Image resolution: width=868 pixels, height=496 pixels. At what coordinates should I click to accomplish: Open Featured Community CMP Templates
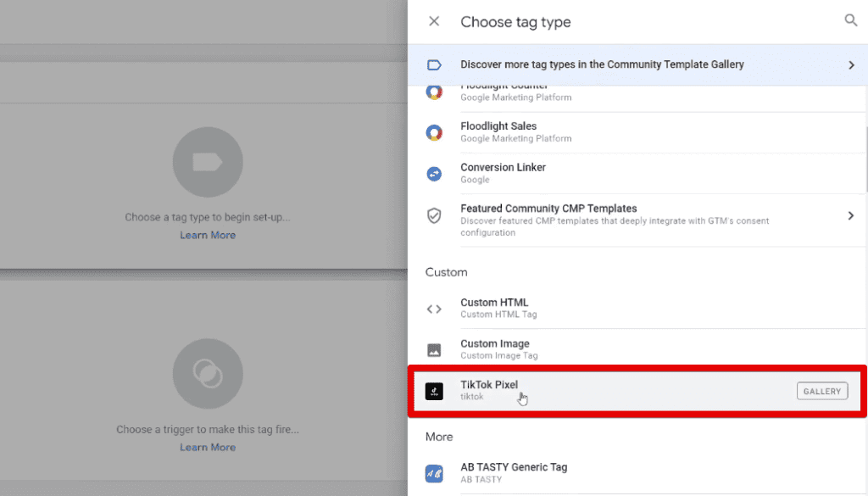637,220
